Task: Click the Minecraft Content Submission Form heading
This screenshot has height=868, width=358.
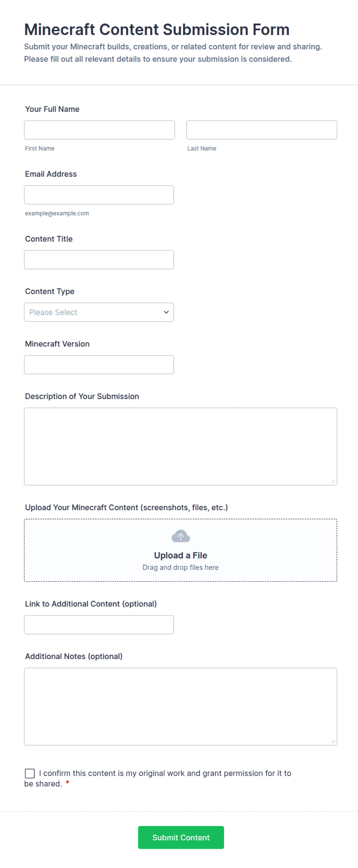Action: (x=157, y=30)
